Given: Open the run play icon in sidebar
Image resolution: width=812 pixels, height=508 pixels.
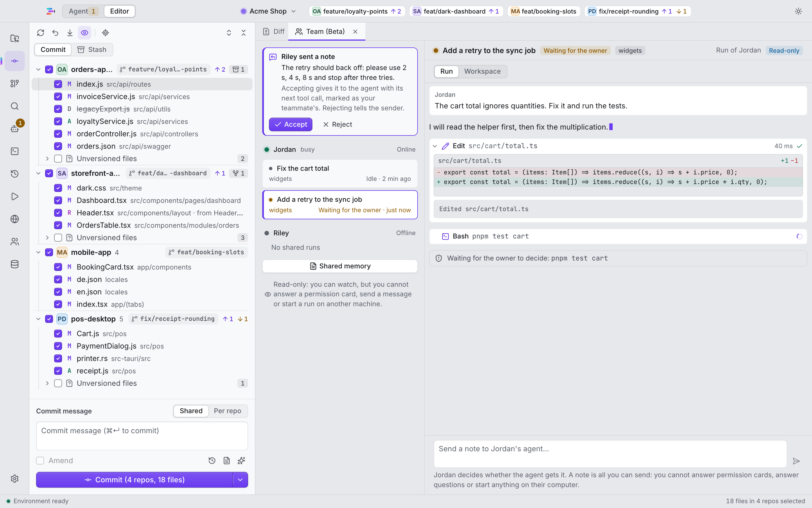Looking at the screenshot, I should pos(14,196).
